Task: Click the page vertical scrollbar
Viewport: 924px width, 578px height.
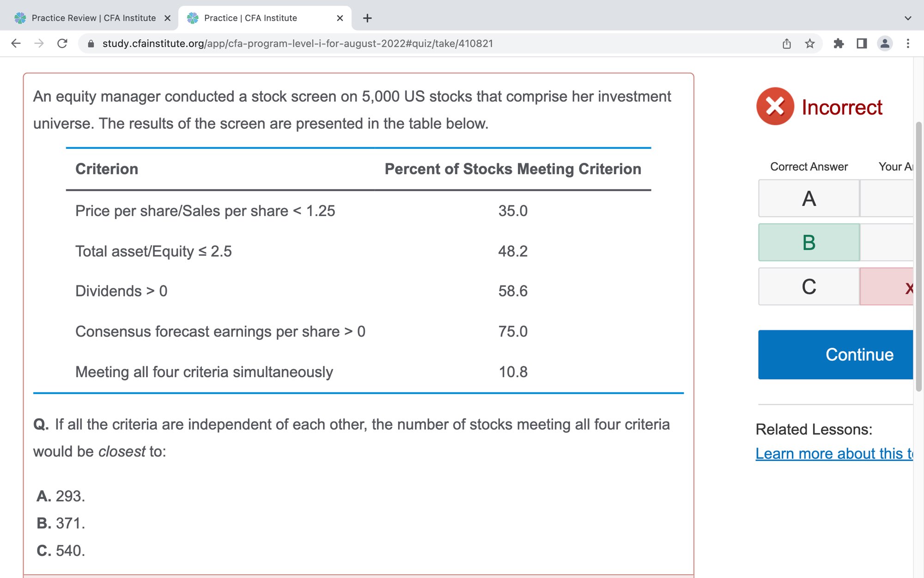Action: click(x=918, y=257)
